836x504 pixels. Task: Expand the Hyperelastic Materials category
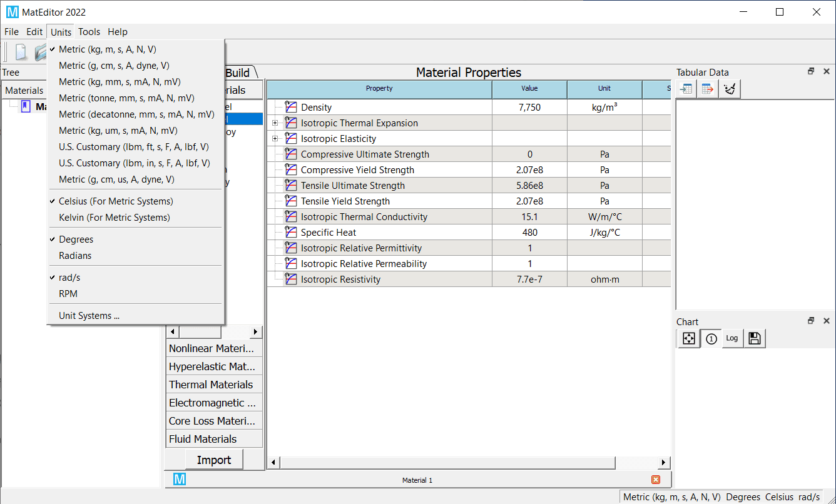[x=213, y=366]
